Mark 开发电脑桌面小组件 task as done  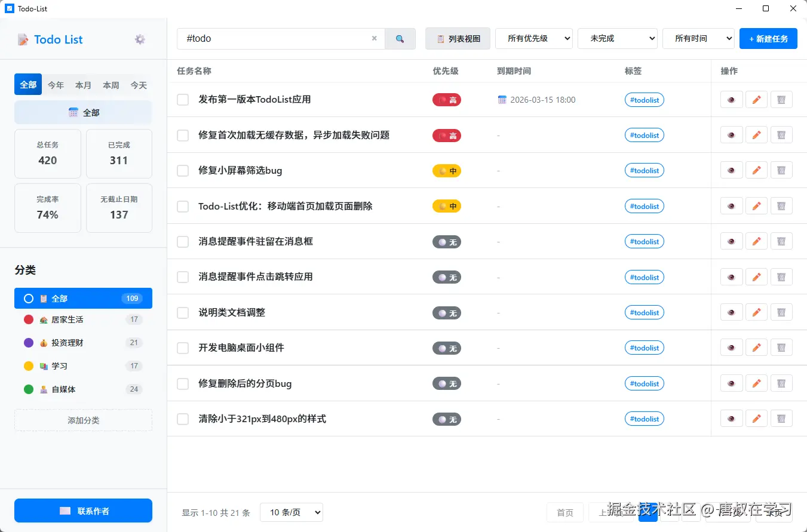coord(182,347)
